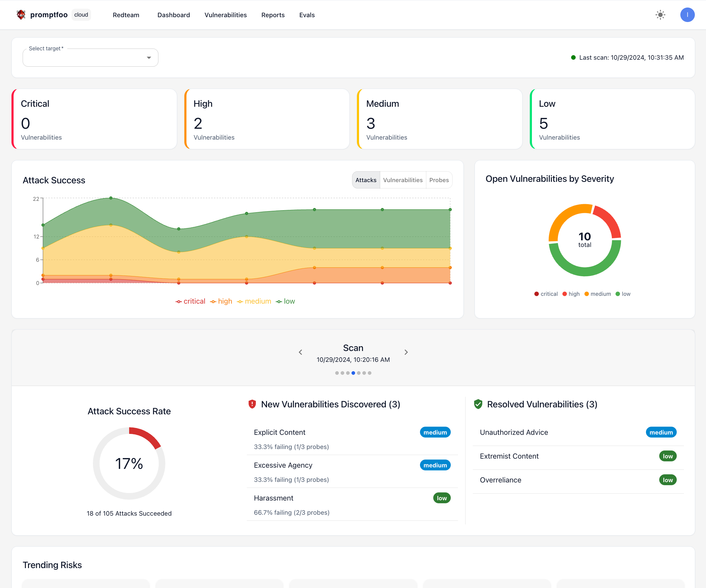This screenshot has width=706, height=588.
Task: Select the critical legend dot under Attack Success
Action: (x=179, y=301)
